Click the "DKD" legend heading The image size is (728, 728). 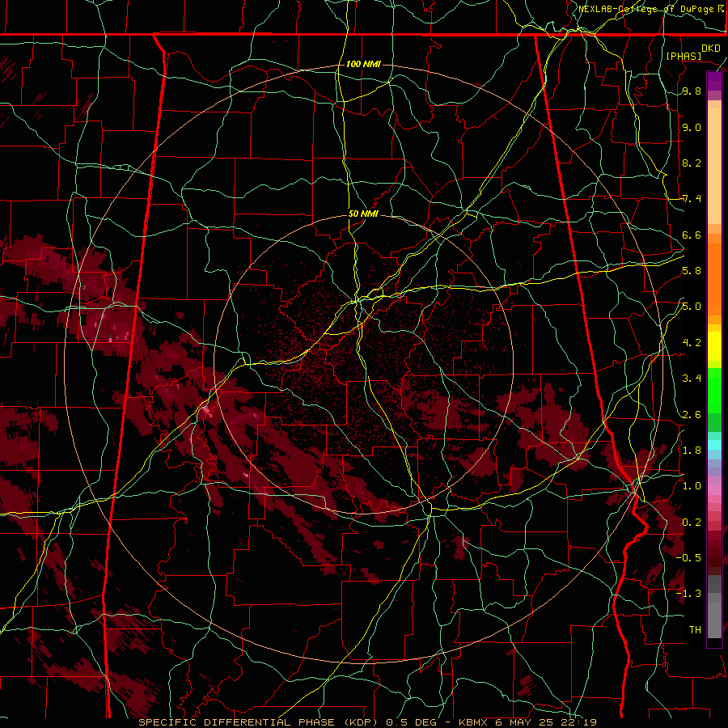click(x=711, y=49)
